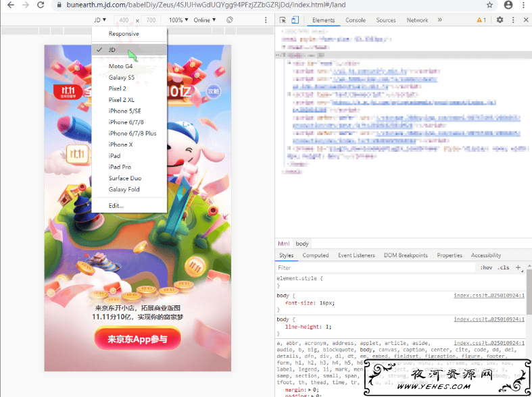Switch to the Elements tab
The image size is (532, 397).
pos(323,20)
